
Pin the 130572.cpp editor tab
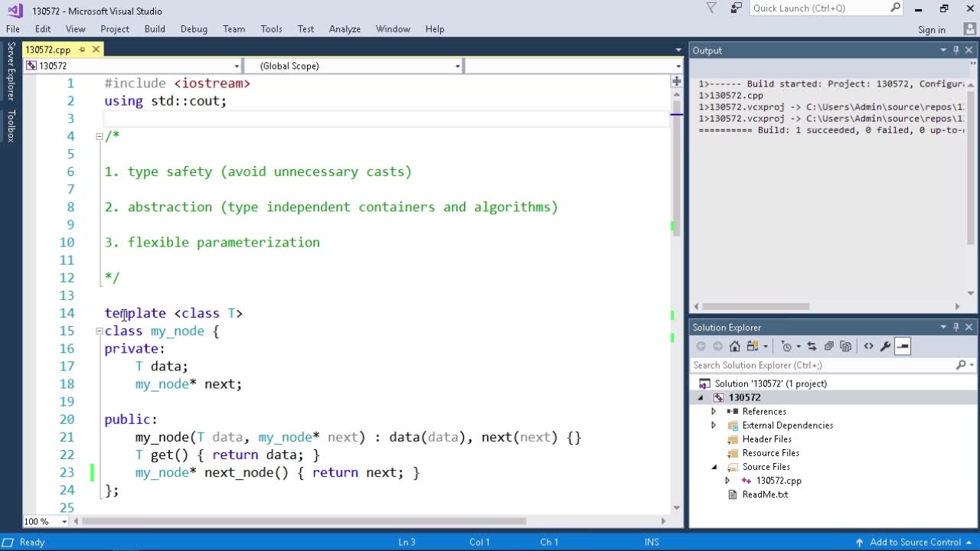82,50
